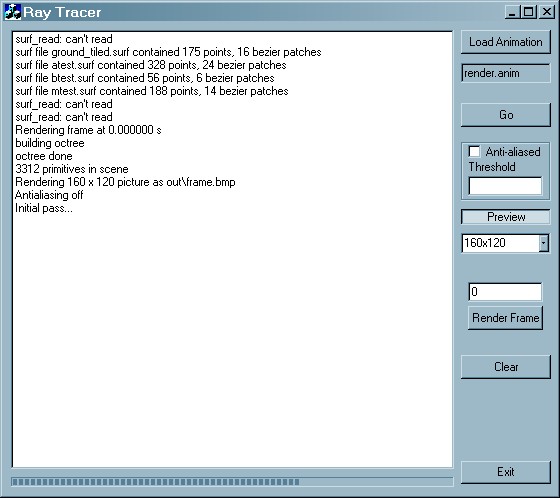The width and height of the screenshot is (560, 498).
Task: Click the Ray Tracer app icon in title bar
Action: click(12, 12)
